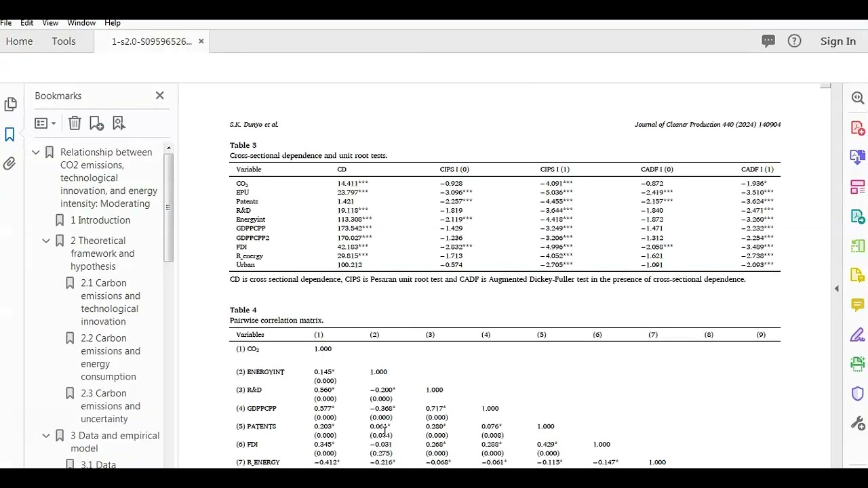
Task: Click the Table 4 heading in document
Action: pyautogui.click(x=243, y=310)
